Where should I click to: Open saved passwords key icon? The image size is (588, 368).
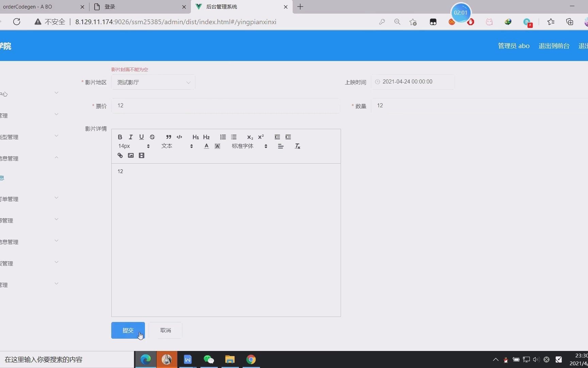click(382, 22)
